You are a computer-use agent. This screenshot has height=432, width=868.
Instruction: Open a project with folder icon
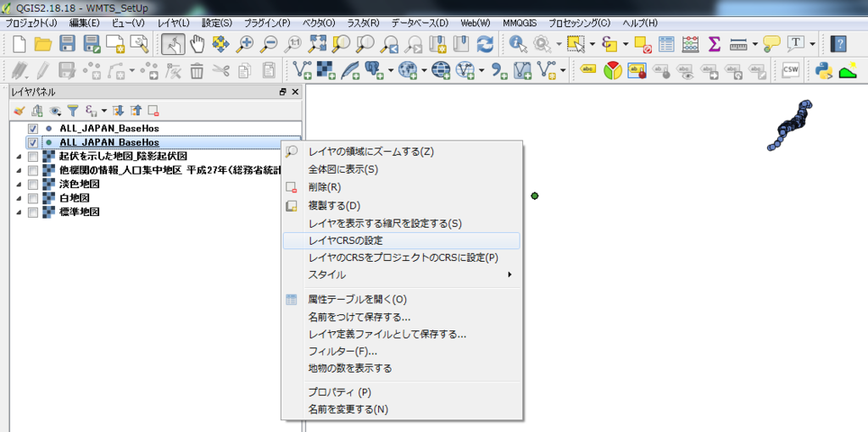[x=43, y=44]
